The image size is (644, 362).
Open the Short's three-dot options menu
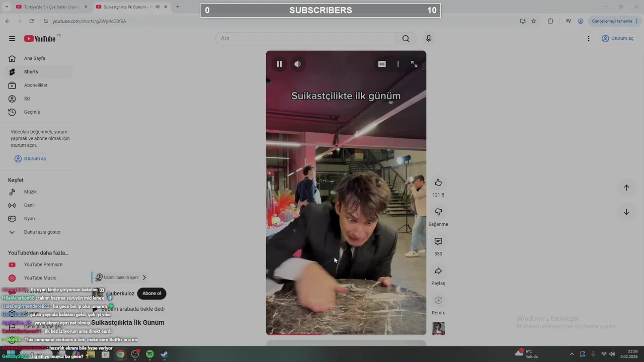pos(398,64)
